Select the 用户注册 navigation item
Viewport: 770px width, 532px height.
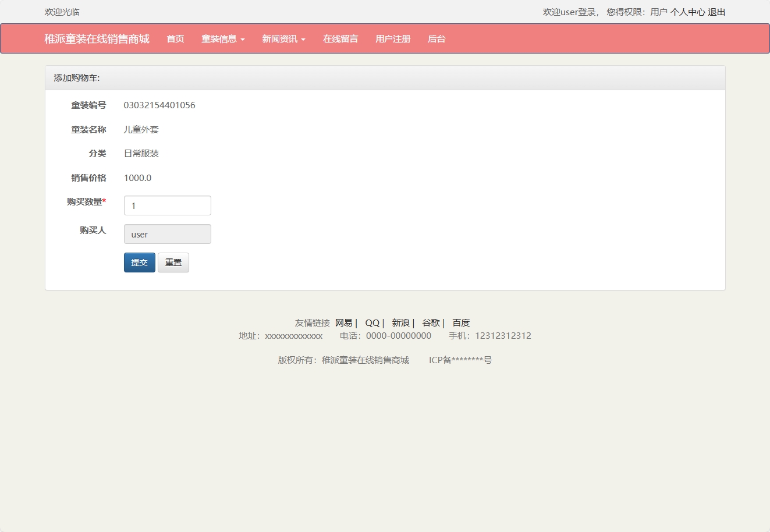tap(393, 38)
